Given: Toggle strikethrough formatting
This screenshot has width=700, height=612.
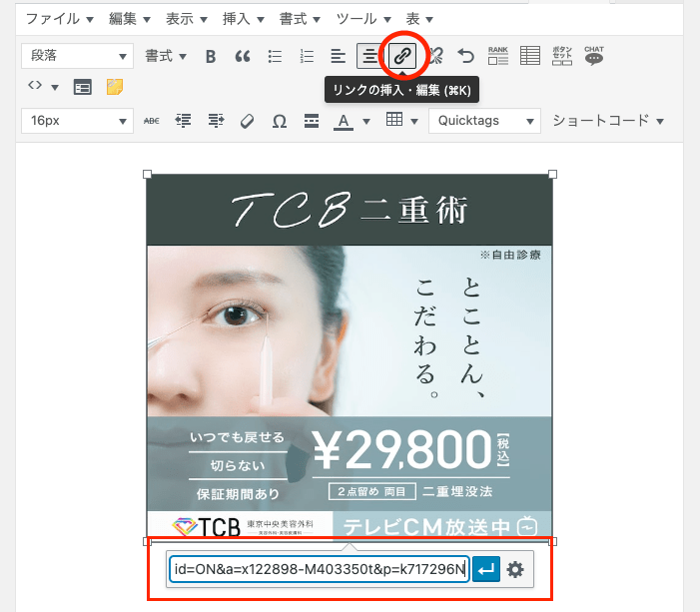Looking at the screenshot, I should [x=152, y=121].
